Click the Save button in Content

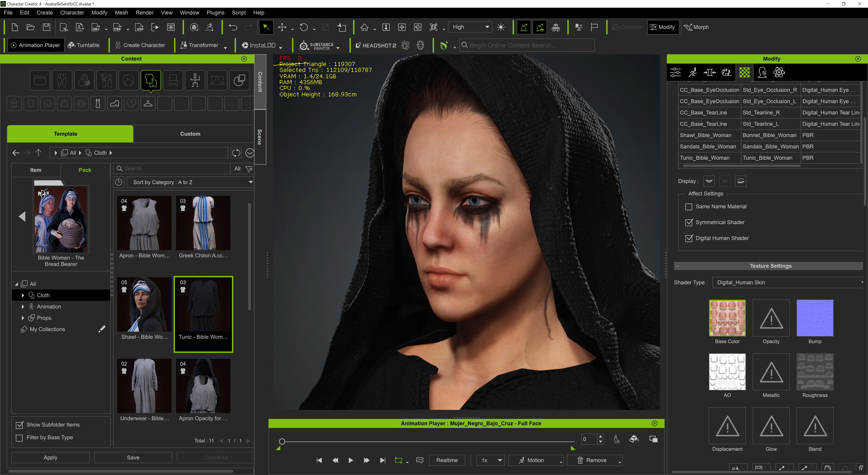point(133,457)
